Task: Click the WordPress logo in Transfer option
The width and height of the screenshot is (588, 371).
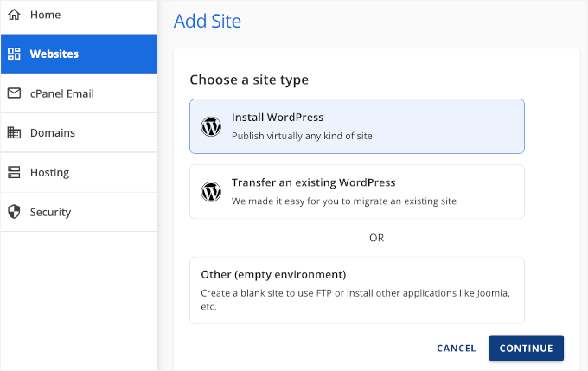Action: click(211, 192)
